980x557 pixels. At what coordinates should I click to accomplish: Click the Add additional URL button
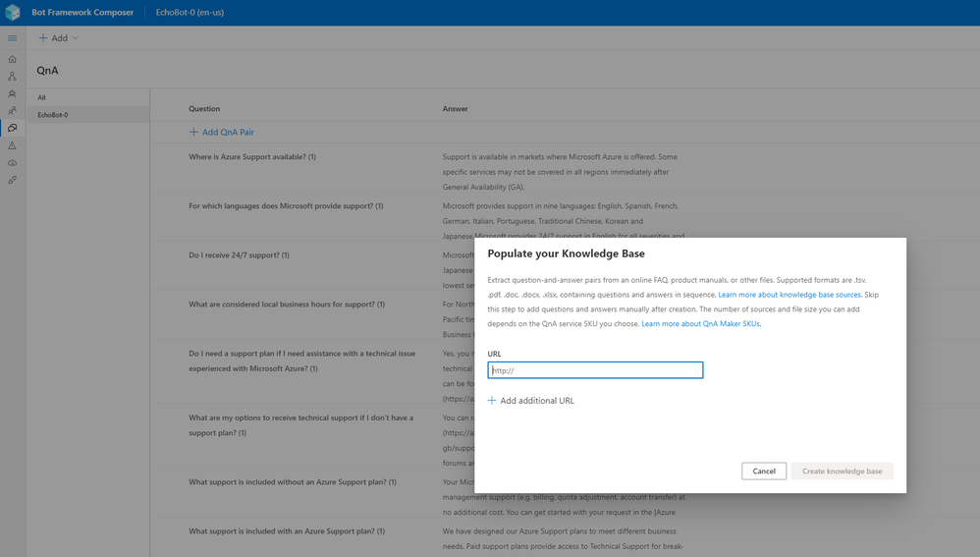click(530, 400)
